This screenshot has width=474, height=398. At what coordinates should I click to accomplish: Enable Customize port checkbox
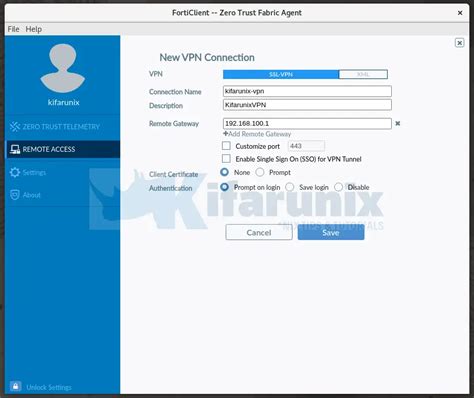pos(226,146)
